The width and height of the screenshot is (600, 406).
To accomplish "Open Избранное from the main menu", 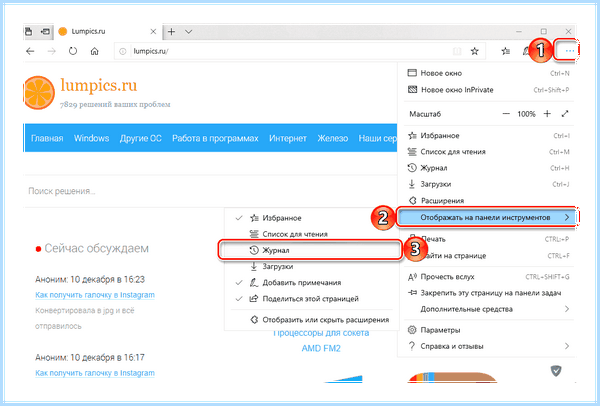I will 489,136.
